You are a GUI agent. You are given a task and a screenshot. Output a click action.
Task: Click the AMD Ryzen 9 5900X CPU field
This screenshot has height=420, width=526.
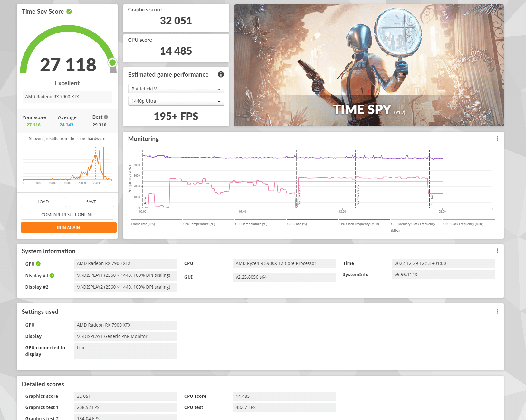click(284, 263)
